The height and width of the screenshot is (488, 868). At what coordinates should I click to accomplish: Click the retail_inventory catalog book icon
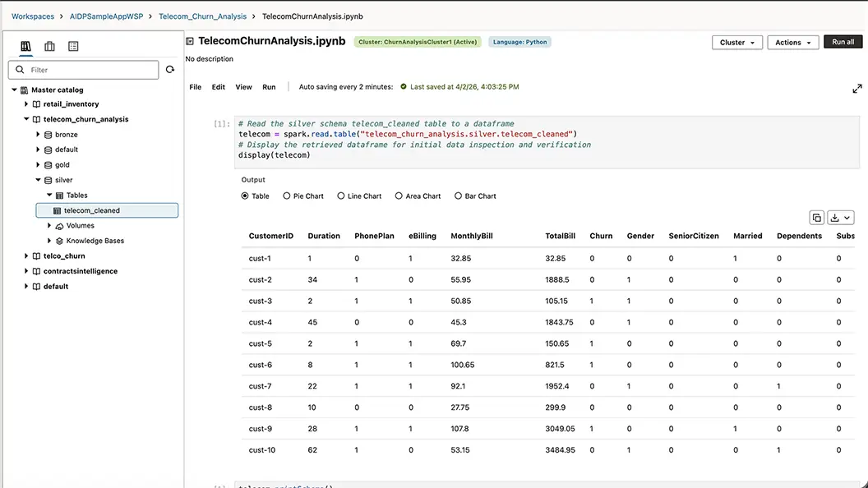pyautogui.click(x=36, y=104)
